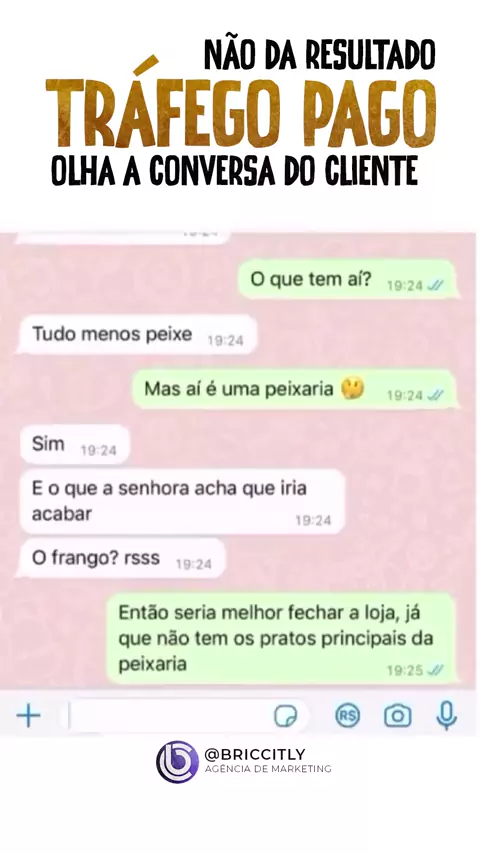
Task: Tap the 'Sim' reply bubble
Action: [x=75, y=444]
